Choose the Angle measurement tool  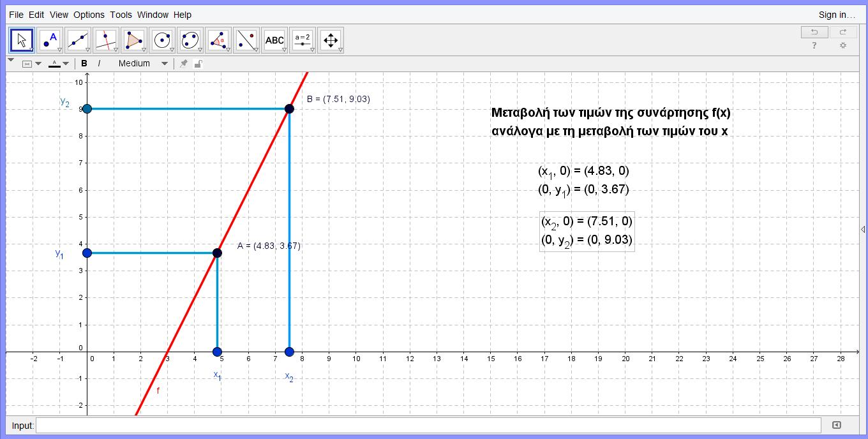(218, 40)
